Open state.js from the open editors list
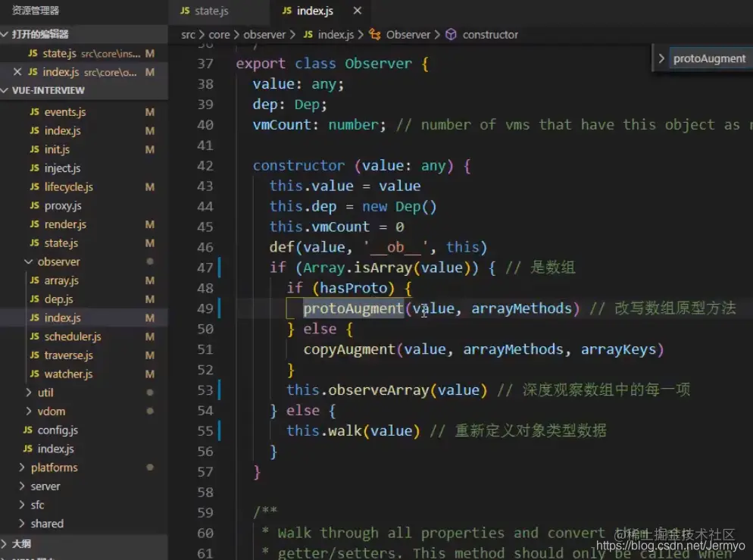753x560 pixels. [84, 53]
